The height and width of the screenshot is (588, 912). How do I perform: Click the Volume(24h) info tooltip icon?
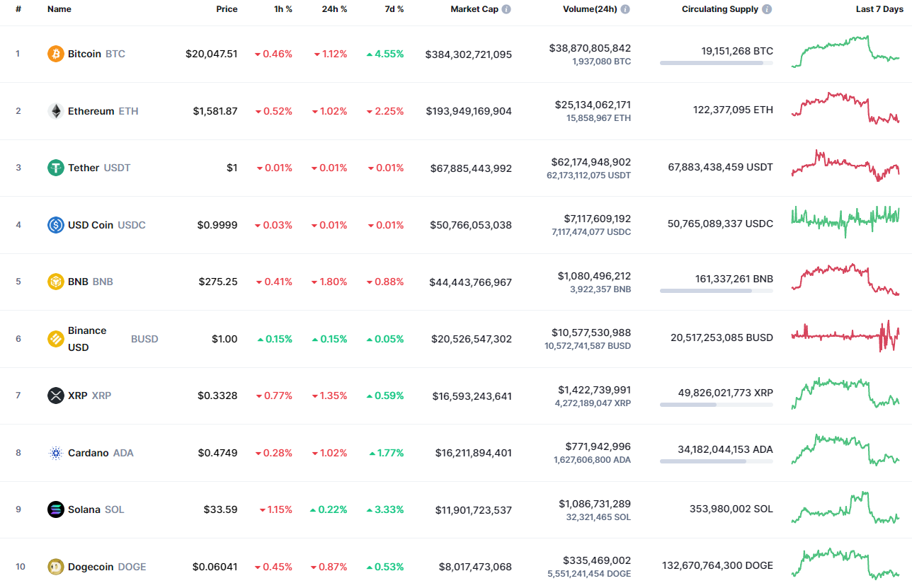pos(624,9)
